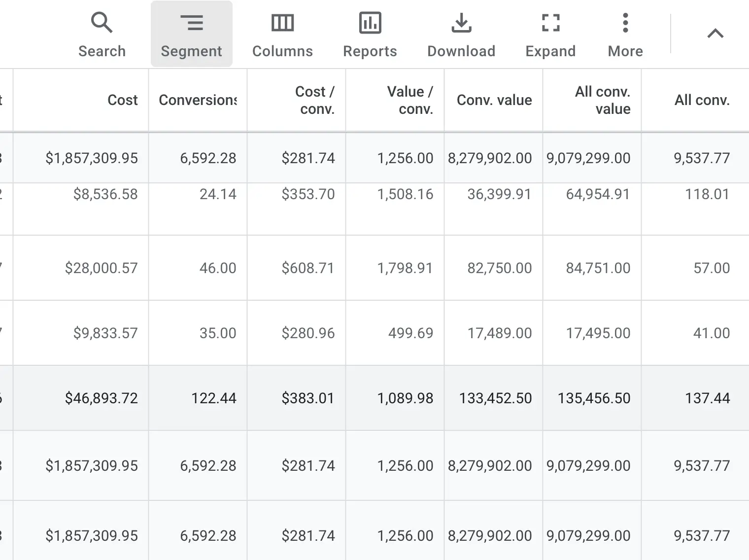
Task: Open the Columns picker
Action: click(282, 35)
